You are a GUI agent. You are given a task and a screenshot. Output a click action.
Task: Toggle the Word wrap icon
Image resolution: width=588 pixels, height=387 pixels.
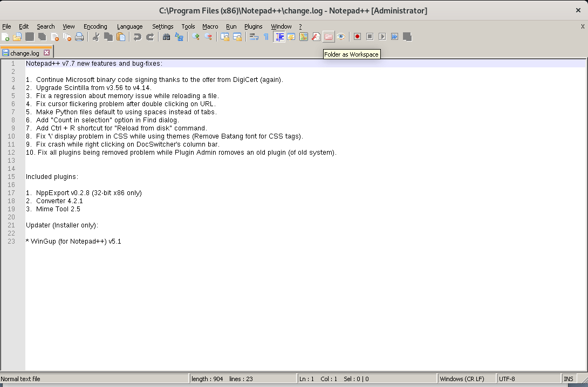pyautogui.click(x=254, y=37)
